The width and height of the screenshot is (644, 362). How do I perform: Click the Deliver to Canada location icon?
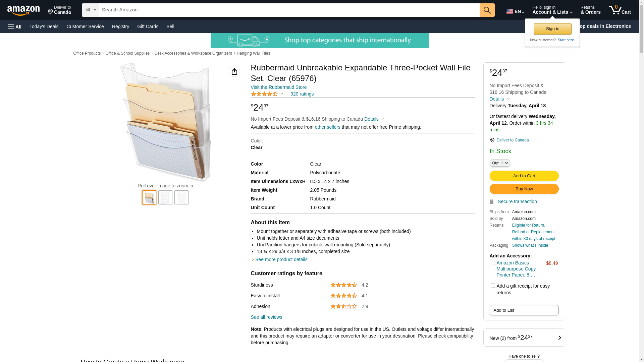tap(492, 140)
